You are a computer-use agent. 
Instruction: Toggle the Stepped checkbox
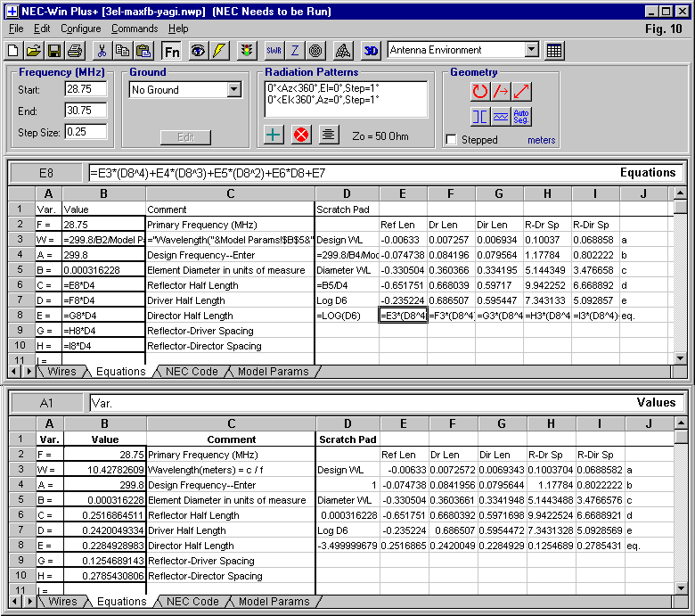(452, 140)
